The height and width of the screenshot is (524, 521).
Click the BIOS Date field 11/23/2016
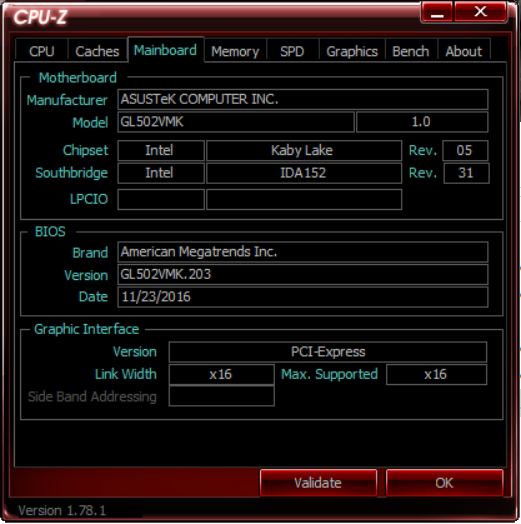303,297
